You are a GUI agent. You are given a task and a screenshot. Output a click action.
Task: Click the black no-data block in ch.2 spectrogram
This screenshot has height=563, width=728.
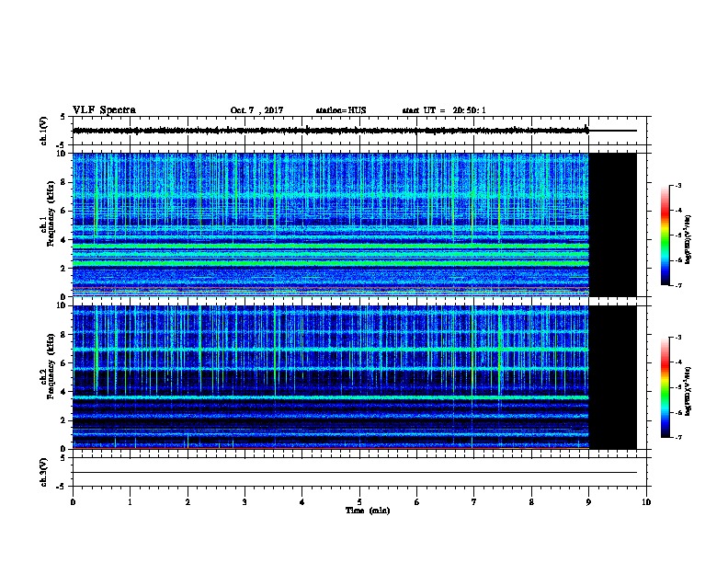(x=613, y=377)
